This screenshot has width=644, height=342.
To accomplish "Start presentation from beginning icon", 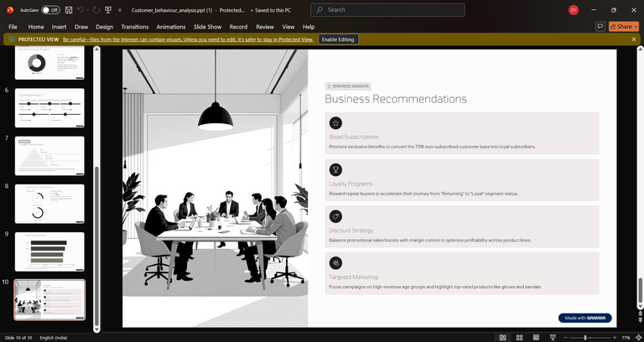I will (108, 10).
